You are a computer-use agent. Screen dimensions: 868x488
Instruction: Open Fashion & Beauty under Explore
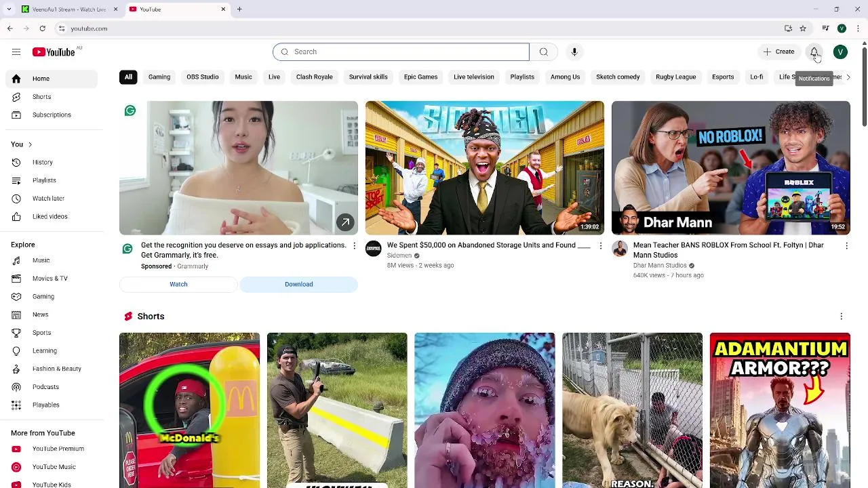[52, 369]
